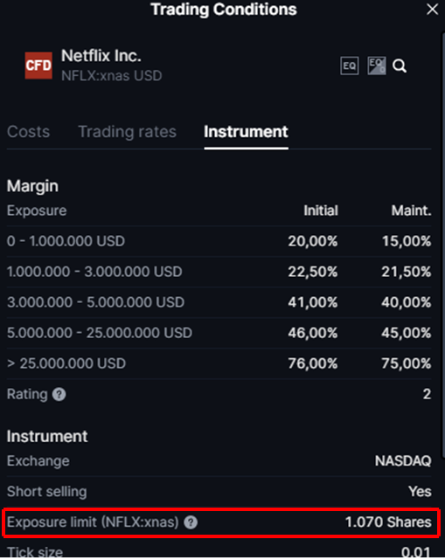Viewport: 445px width, 558px height.
Task: Click the NFLX:xnas USD symbol text
Action: [x=111, y=76]
